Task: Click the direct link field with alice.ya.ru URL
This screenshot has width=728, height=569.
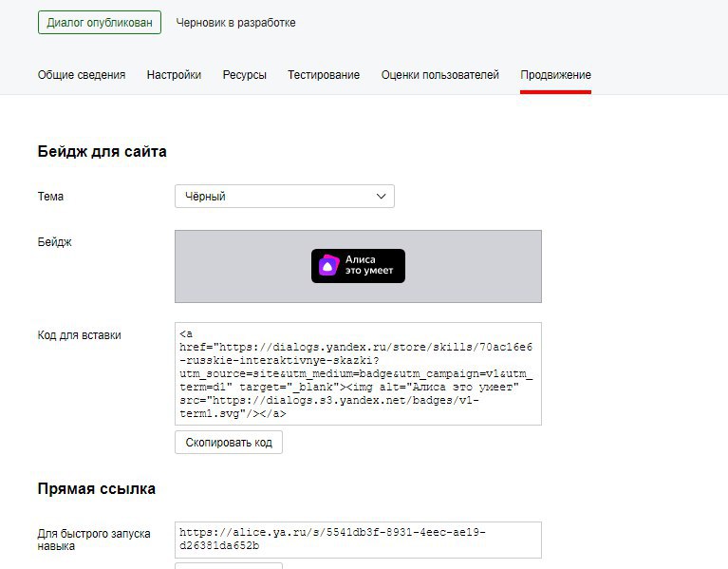Action: 358,540
